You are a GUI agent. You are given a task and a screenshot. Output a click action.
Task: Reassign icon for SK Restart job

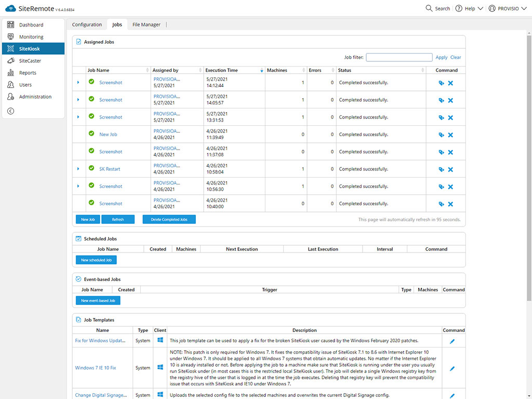(441, 169)
